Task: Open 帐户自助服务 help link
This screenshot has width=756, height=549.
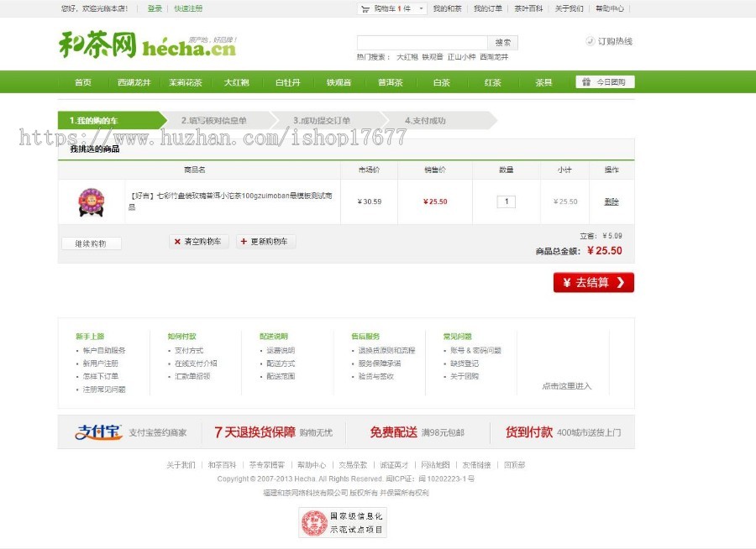Action: point(104,350)
